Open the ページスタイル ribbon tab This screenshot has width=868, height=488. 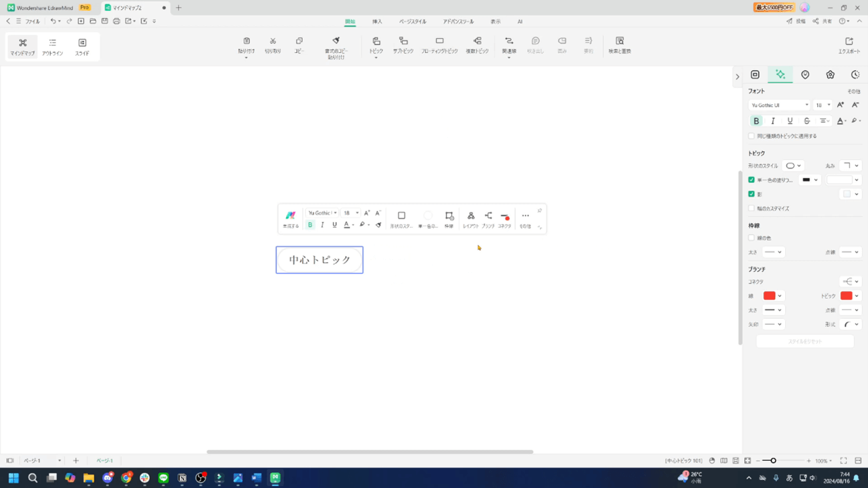(x=413, y=21)
